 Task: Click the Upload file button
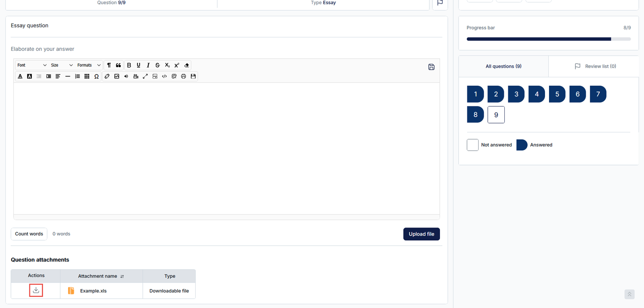tap(421, 234)
